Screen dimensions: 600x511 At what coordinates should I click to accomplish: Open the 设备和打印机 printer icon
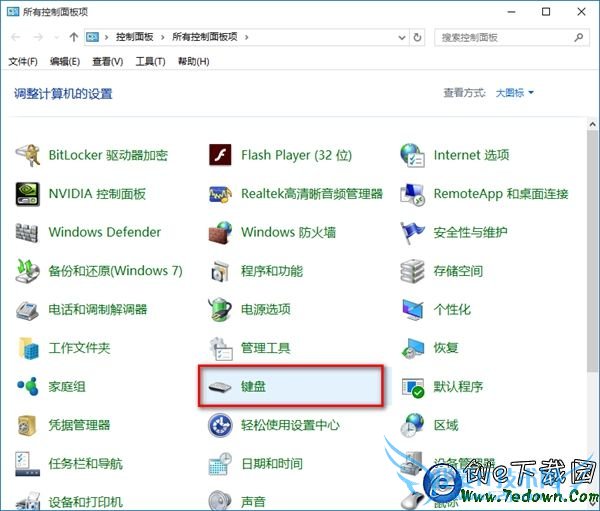coord(28,500)
